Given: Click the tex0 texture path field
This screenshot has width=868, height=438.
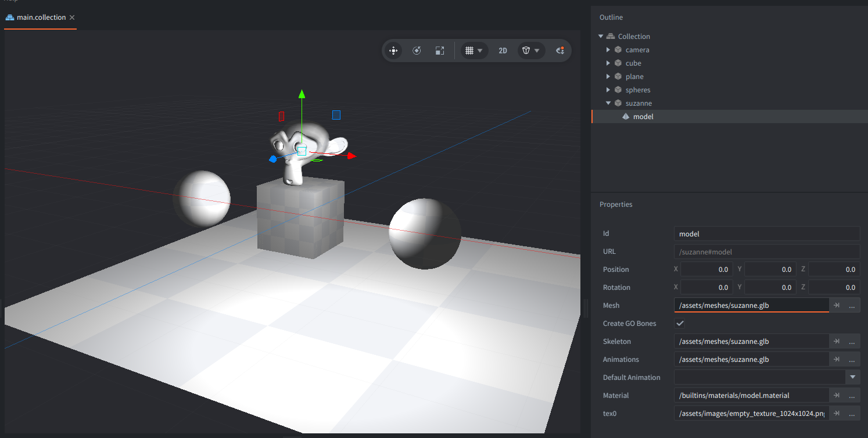Looking at the screenshot, I should pyautogui.click(x=752, y=413).
